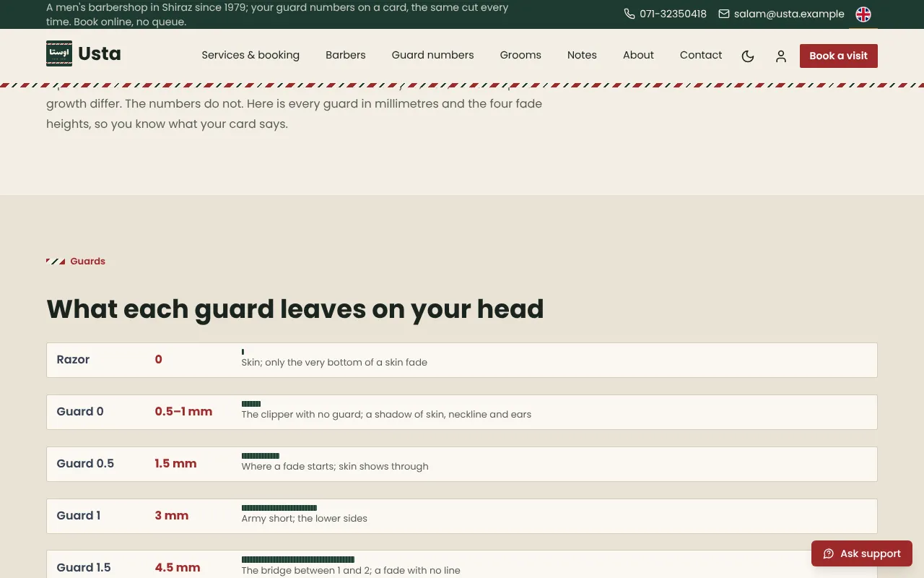Click the envelope icon next to the email
Image resolution: width=924 pixels, height=578 pixels.
point(724,14)
